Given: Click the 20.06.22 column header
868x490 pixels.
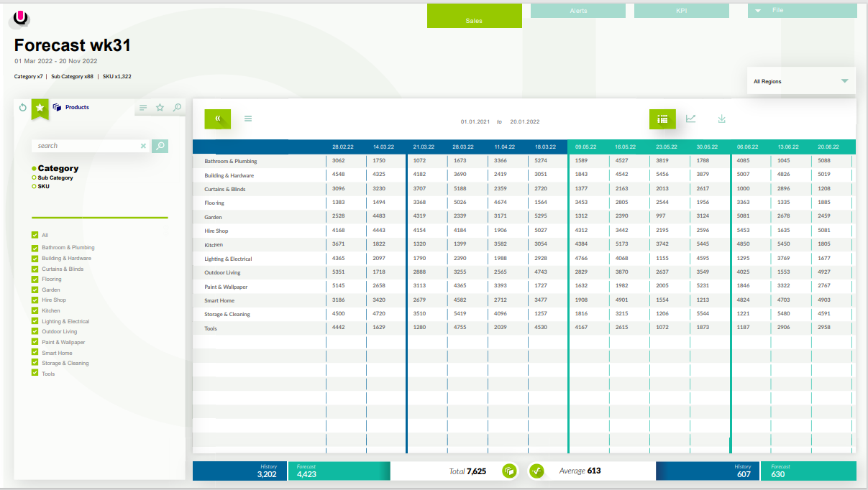Looking at the screenshot, I should coord(829,147).
